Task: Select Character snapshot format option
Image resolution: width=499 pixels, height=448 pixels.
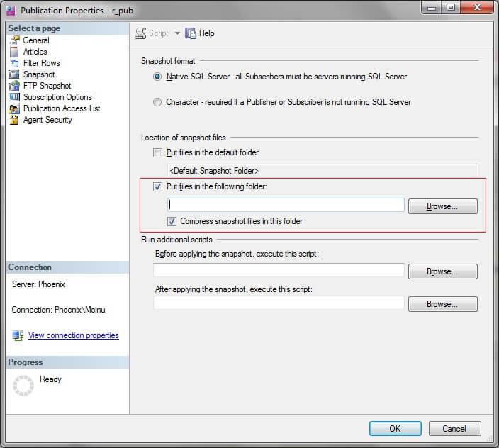Action: coord(157,102)
